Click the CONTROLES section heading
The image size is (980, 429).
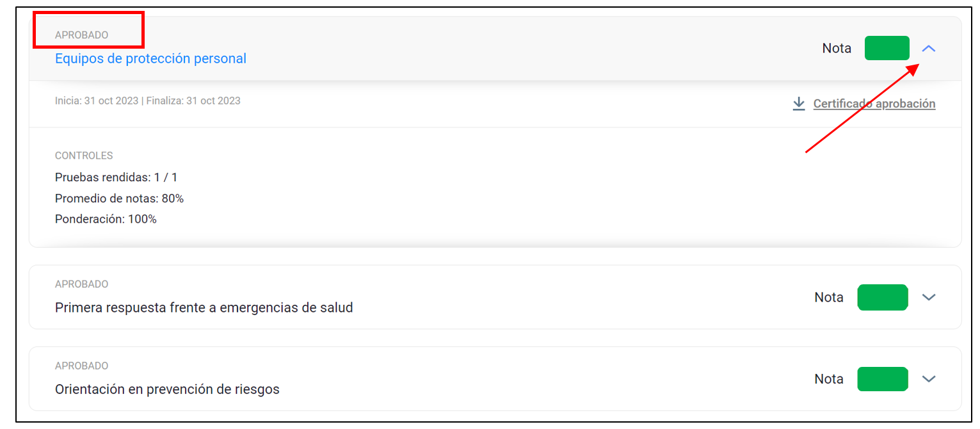[84, 156]
